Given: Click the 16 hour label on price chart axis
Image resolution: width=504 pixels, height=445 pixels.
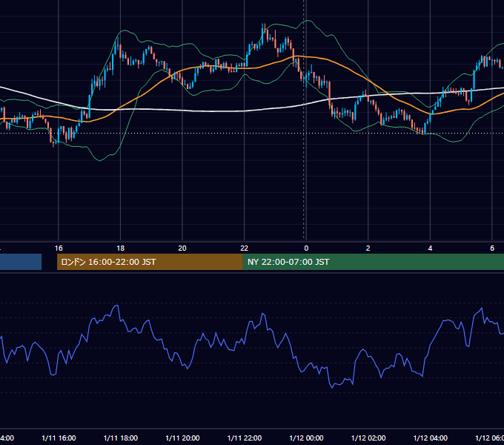Looking at the screenshot, I should (59, 248).
